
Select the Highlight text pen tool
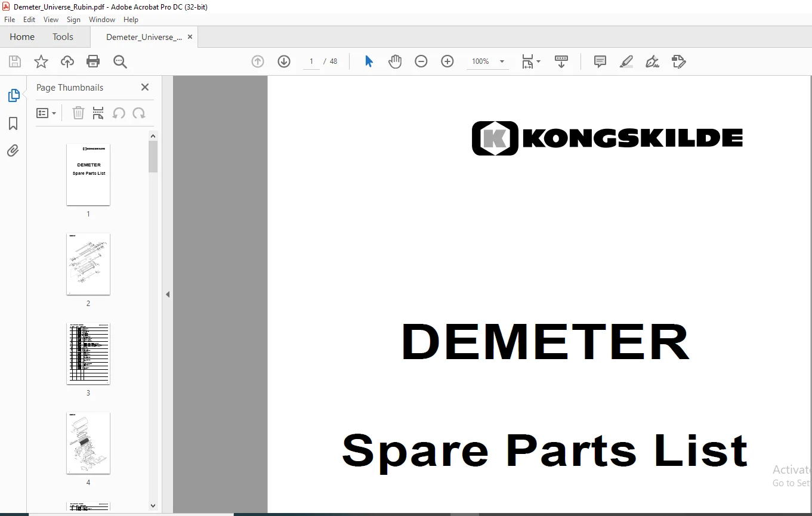(x=626, y=61)
